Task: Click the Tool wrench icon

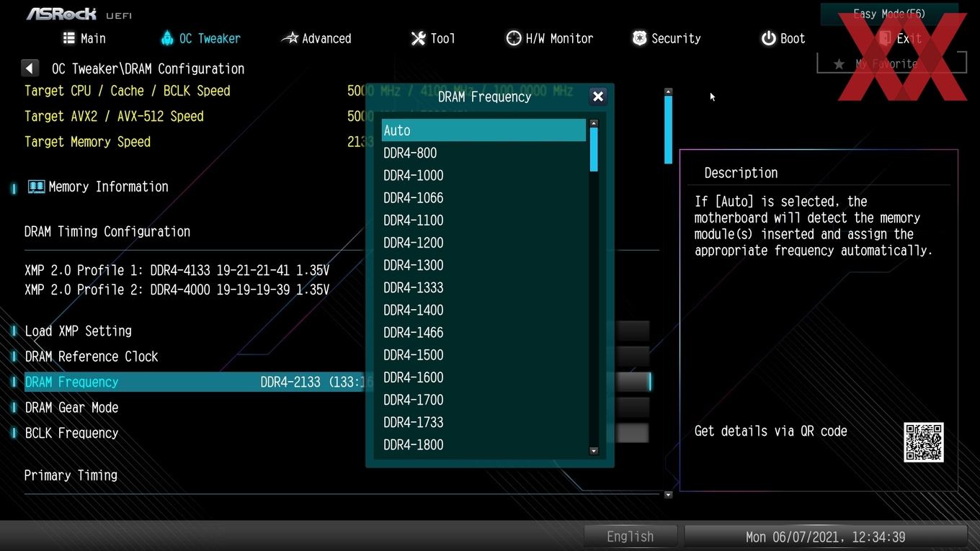Action: coord(418,38)
